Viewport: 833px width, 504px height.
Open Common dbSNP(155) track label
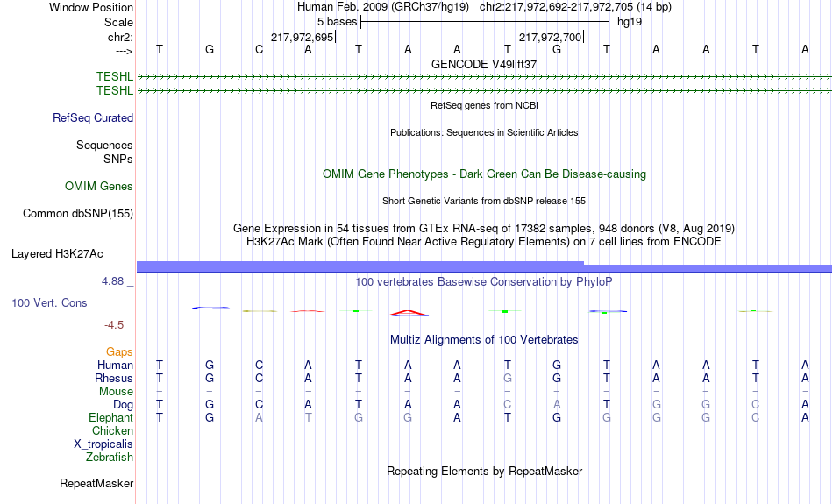[77, 214]
